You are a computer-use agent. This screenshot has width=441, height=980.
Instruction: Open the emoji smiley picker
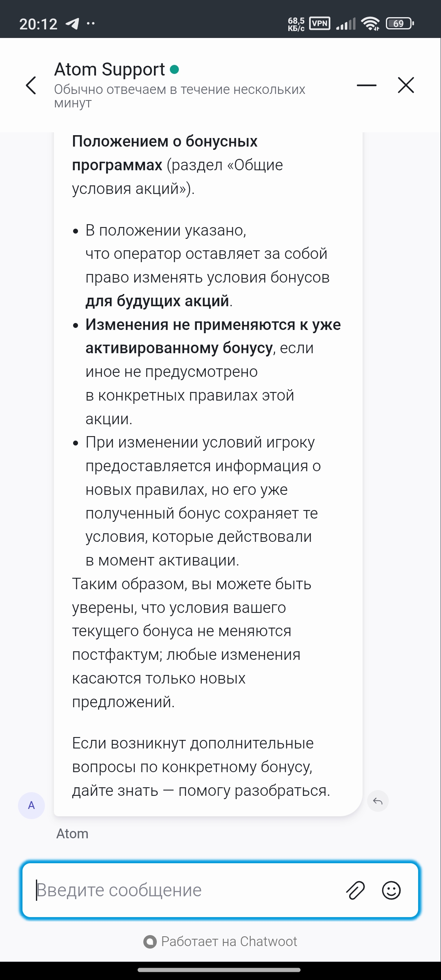(391, 890)
